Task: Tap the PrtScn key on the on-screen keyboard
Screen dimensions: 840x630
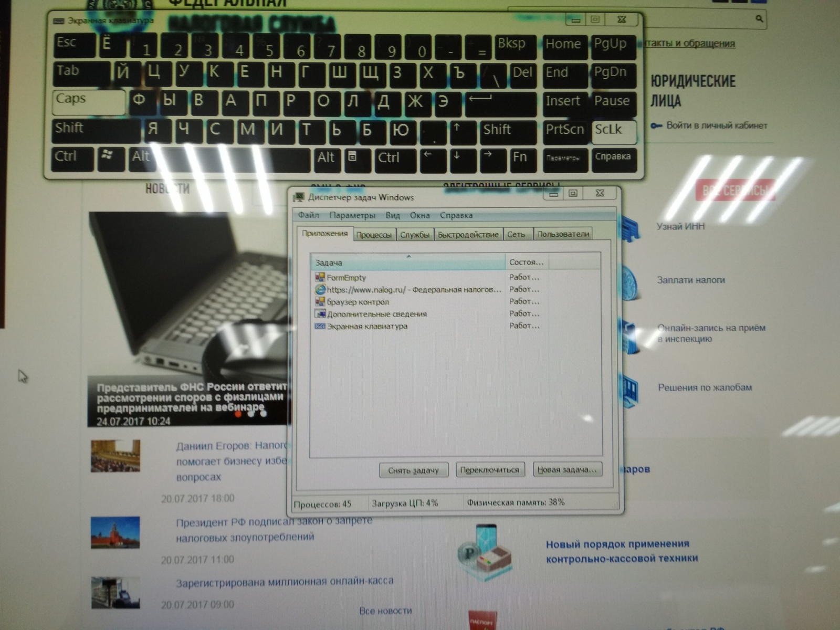Action: coord(565,132)
